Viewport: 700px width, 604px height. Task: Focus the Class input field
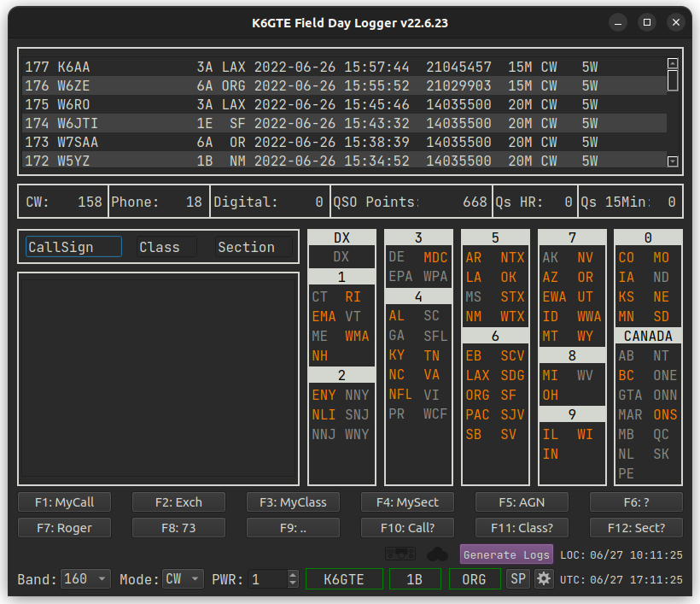point(167,247)
